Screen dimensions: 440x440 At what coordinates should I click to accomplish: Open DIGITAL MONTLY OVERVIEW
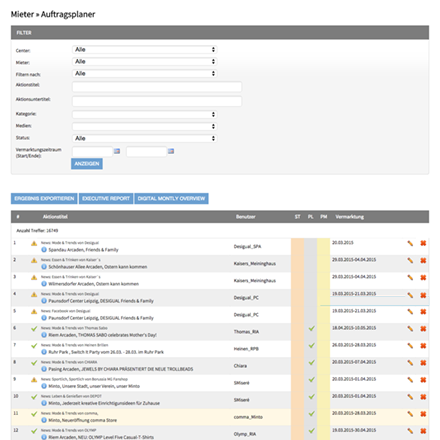point(171,199)
